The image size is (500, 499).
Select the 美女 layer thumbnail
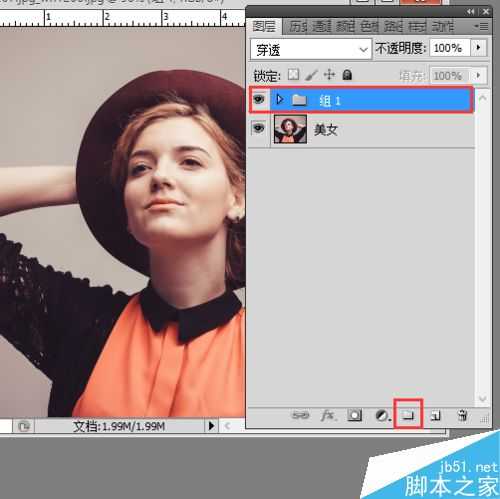coord(290,129)
